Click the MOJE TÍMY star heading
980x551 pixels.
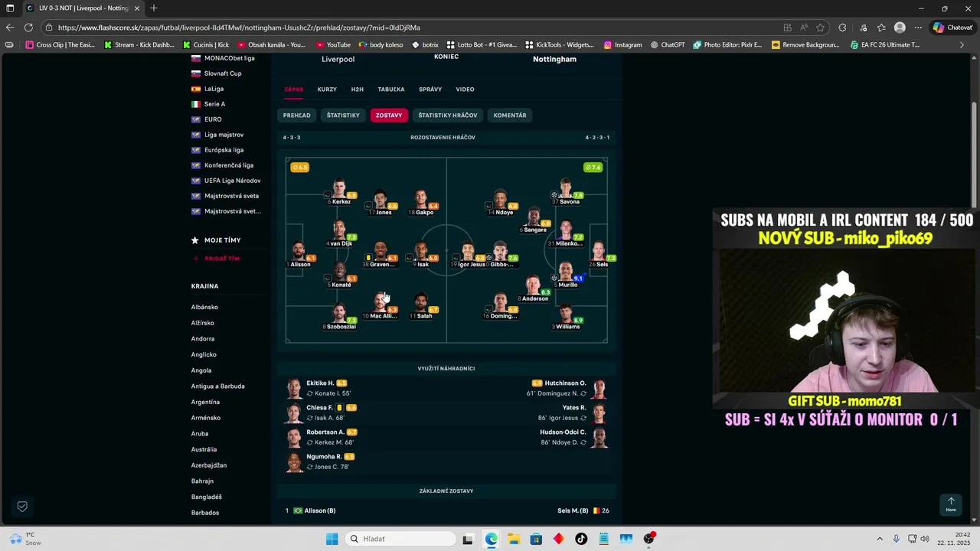click(x=216, y=240)
